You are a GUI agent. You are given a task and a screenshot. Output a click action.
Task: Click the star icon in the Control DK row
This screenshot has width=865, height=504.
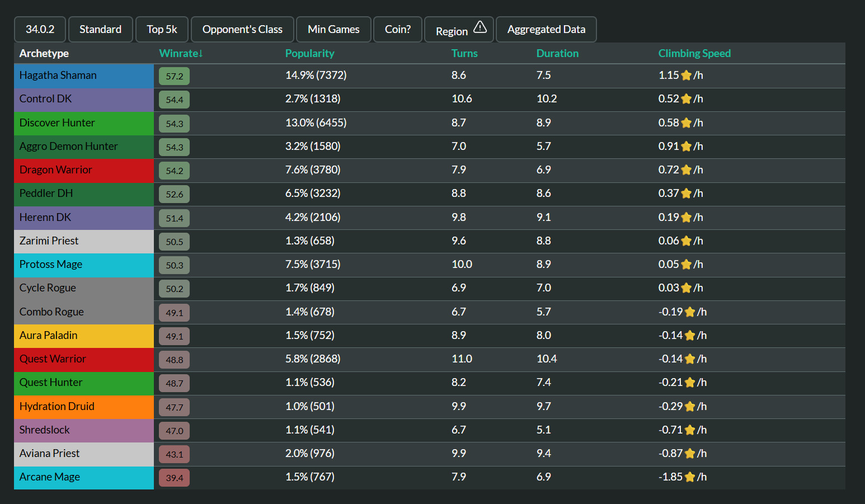point(686,99)
